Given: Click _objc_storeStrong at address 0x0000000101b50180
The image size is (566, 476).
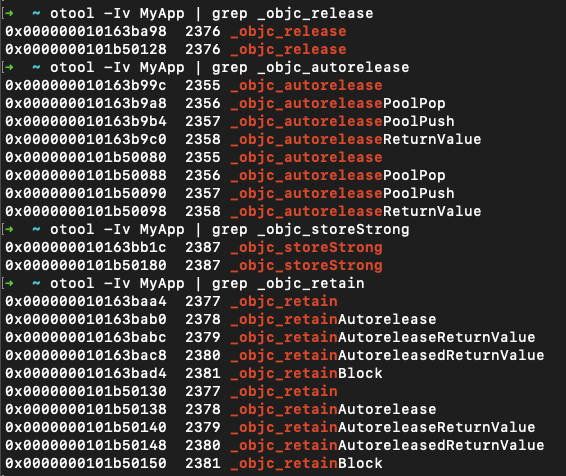Looking at the screenshot, I should (x=306, y=266).
